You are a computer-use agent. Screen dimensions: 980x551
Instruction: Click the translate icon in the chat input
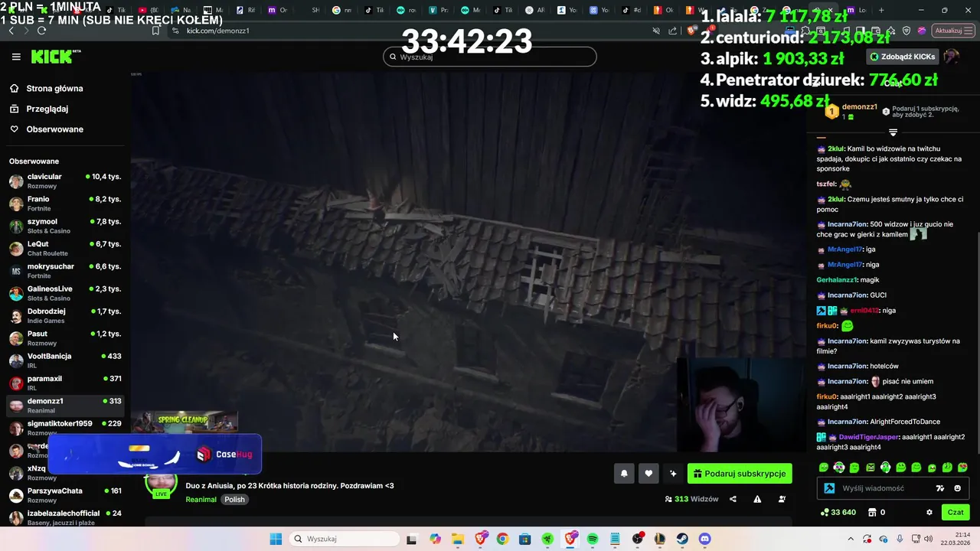tap(940, 488)
